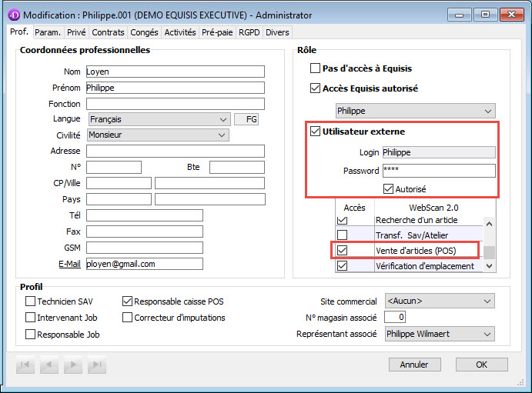Toggle the Technicien SAV checkbox

31,301
